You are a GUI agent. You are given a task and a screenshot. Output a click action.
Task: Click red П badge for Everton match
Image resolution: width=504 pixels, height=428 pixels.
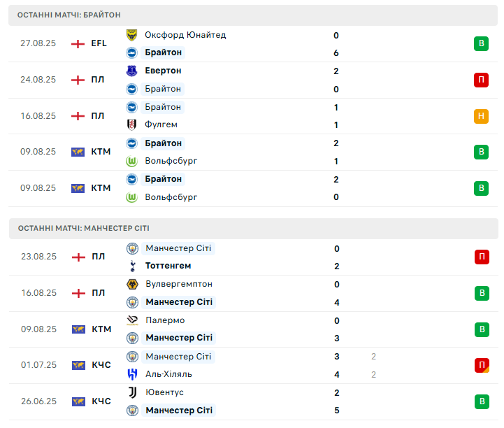pyautogui.click(x=481, y=80)
